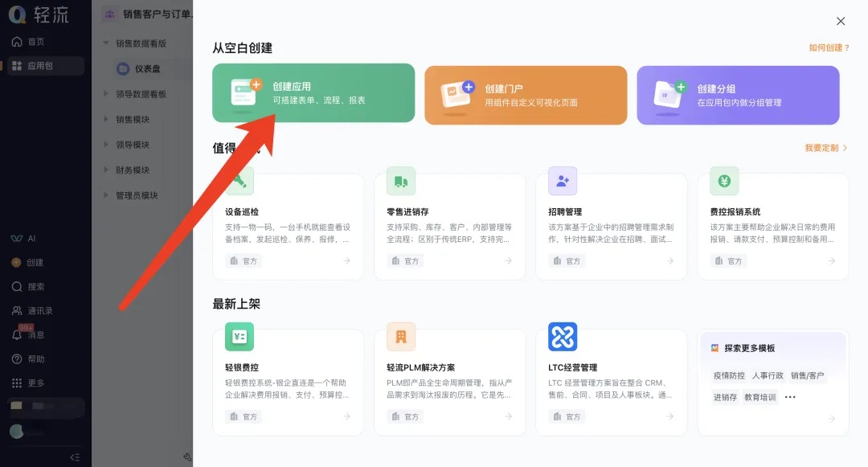Click 零售进销存 card title
The width and height of the screenshot is (868, 467).
point(407,212)
